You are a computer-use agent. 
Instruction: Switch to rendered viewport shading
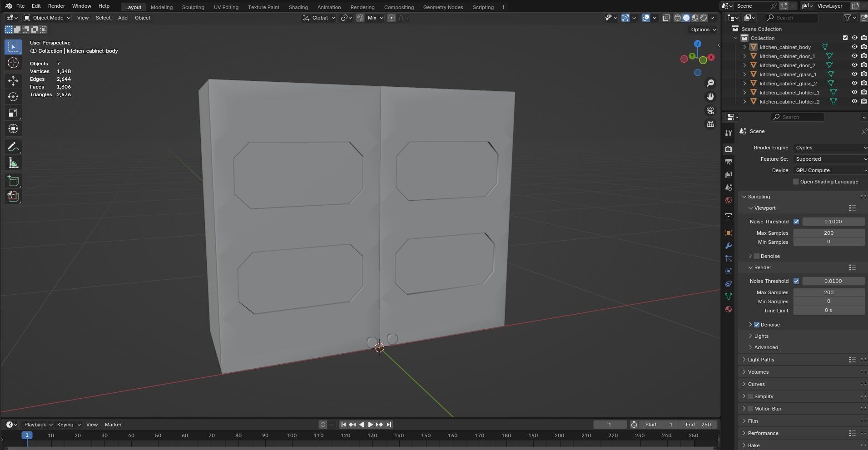point(704,18)
